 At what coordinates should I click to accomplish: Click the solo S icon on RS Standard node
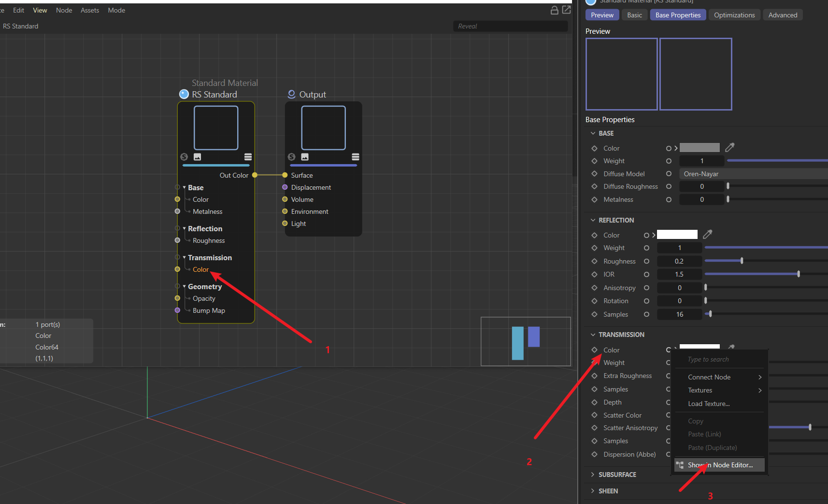(x=184, y=157)
